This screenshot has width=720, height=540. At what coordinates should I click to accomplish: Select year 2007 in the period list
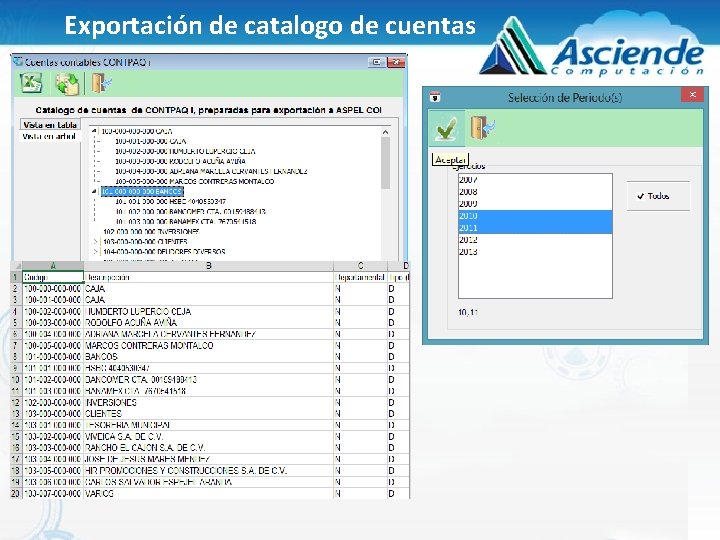click(x=535, y=180)
